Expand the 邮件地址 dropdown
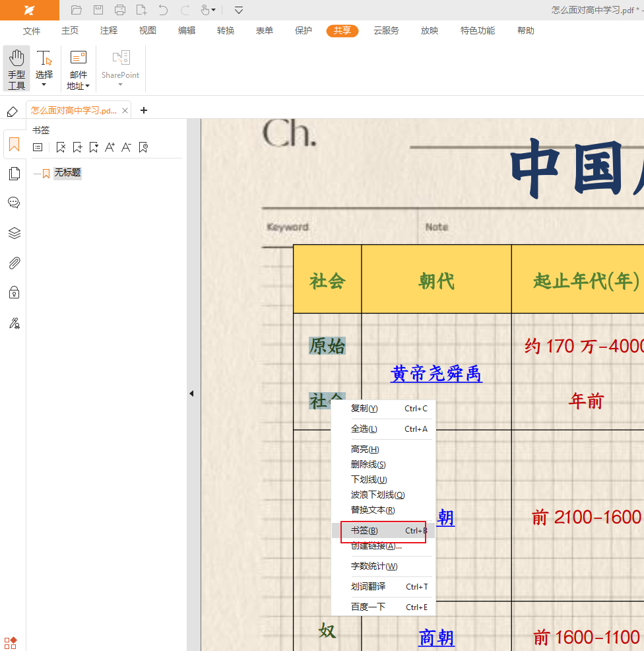 click(87, 86)
